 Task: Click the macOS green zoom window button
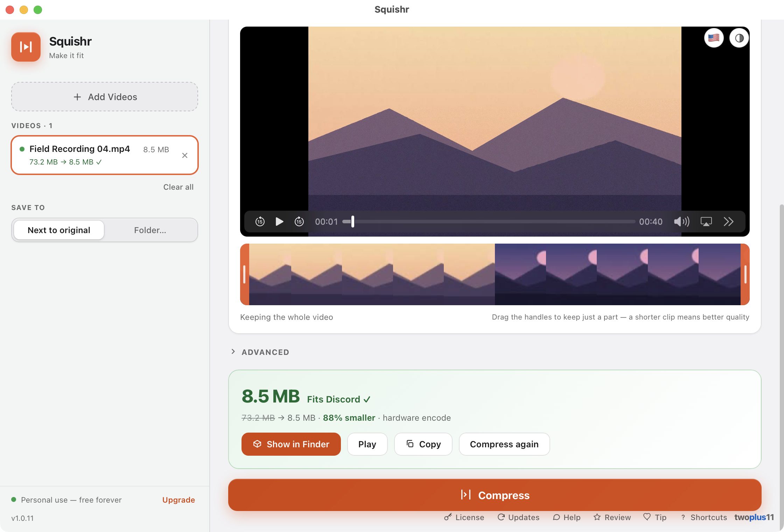(x=38, y=10)
